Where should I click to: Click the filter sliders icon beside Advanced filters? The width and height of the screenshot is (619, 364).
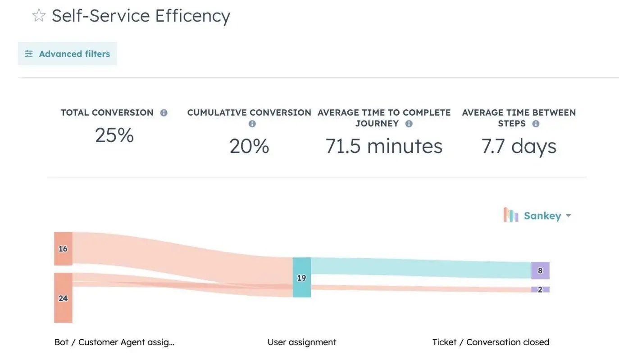(x=28, y=53)
